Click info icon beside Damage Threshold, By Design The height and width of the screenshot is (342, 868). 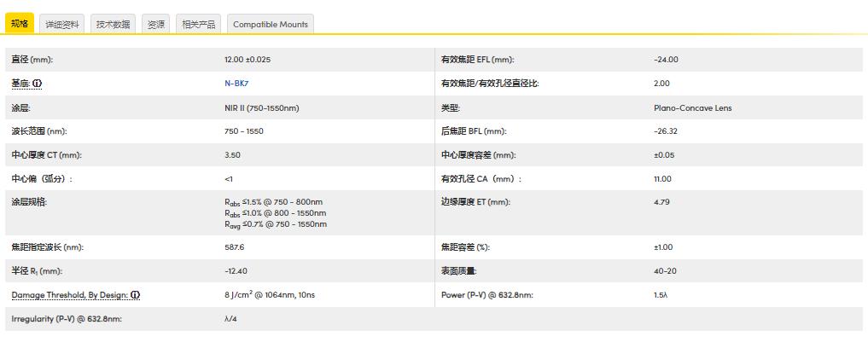(136, 295)
